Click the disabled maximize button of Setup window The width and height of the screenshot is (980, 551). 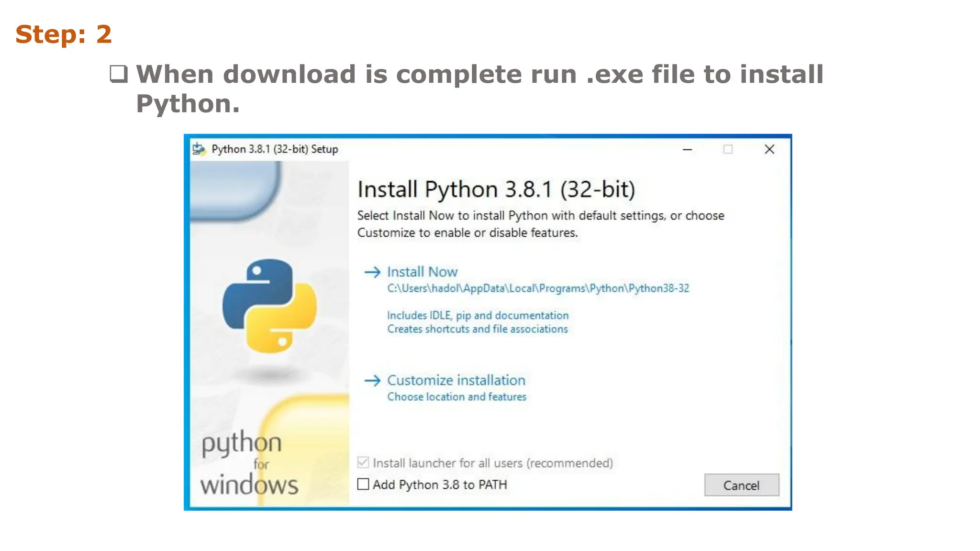coord(728,149)
